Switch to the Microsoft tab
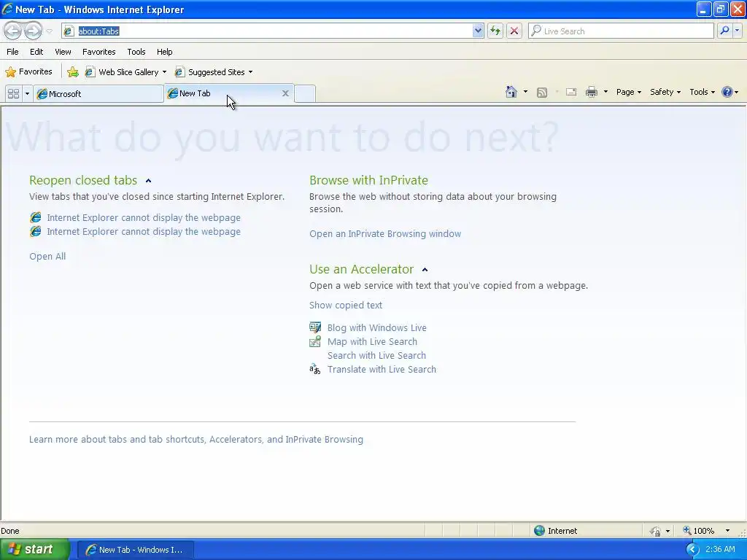The image size is (747, 560). pos(98,94)
